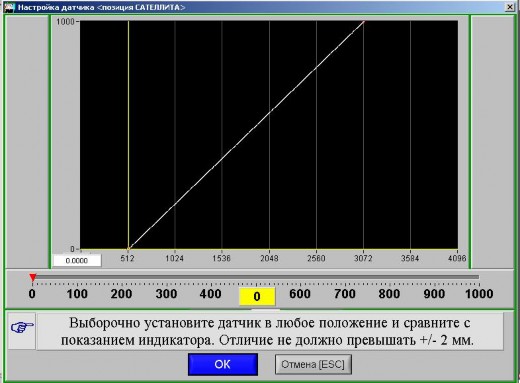This screenshot has height=383, width=520.
Task: Click the 900 mark on the slider scale
Action: pos(434,294)
